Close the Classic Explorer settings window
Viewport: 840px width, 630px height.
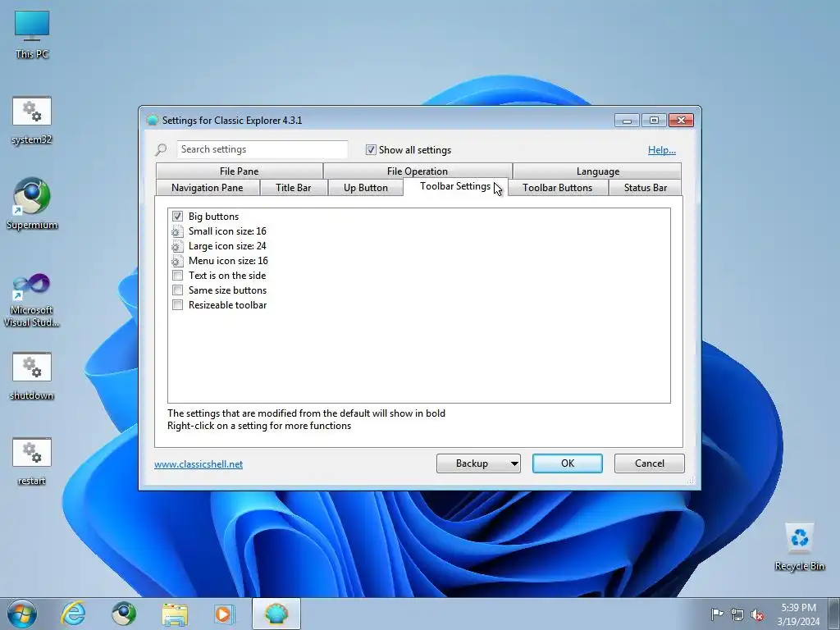[681, 121]
